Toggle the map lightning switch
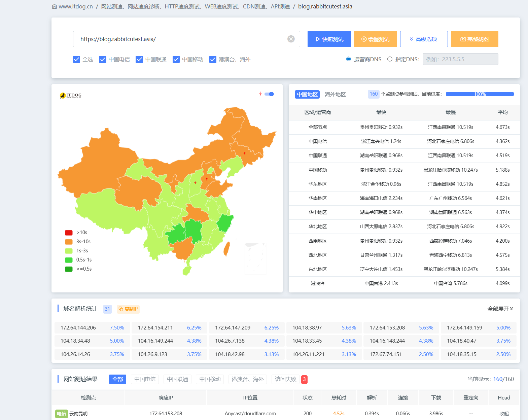The image size is (528, 420). (x=269, y=94)
